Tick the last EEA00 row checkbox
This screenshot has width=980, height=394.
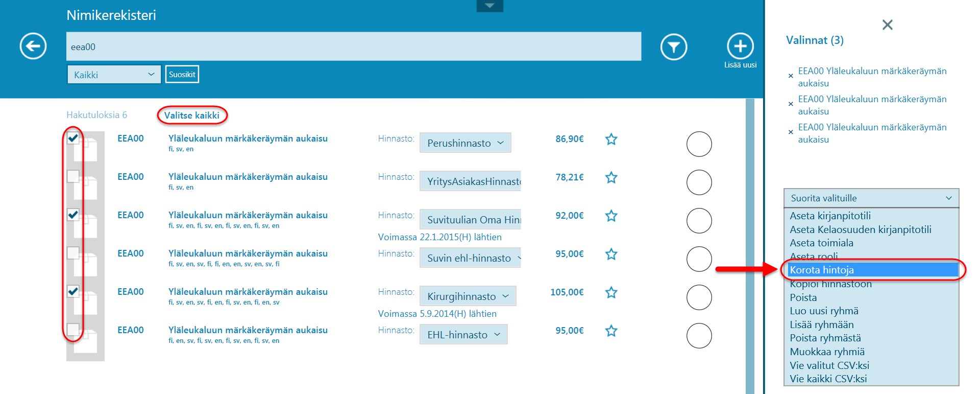coord(73,329)
